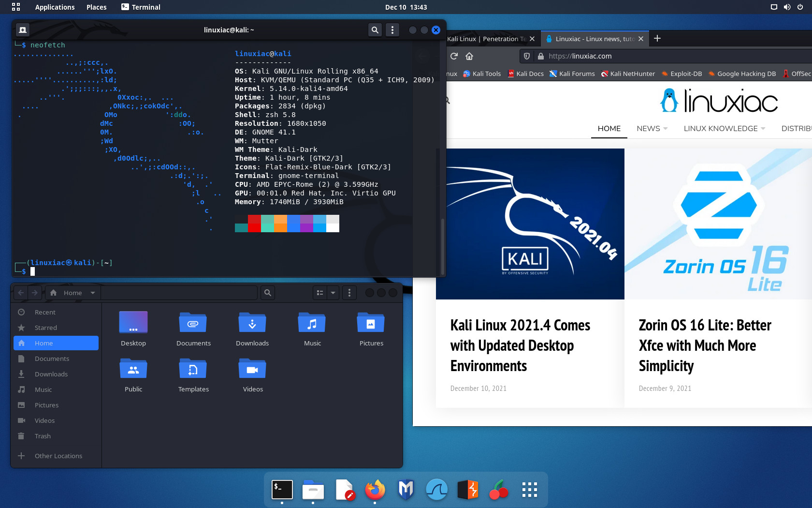812x508 pixels.
Task: Click the terminal vertical scrollbar
Action: pos(443,247)
